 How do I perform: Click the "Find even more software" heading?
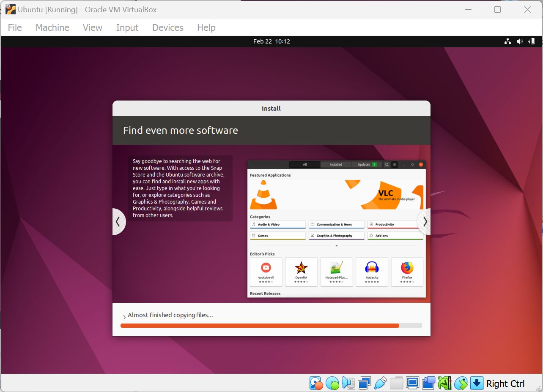point(181,131)
